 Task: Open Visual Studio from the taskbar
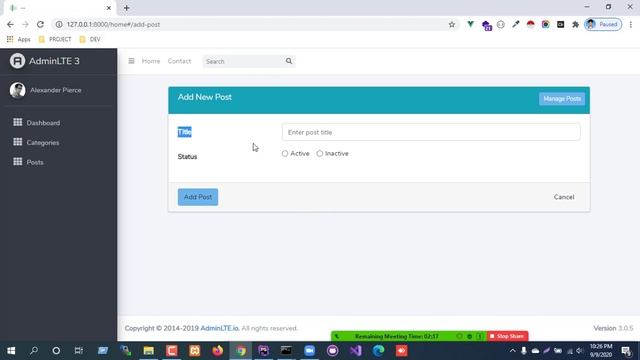click(356, 351)
